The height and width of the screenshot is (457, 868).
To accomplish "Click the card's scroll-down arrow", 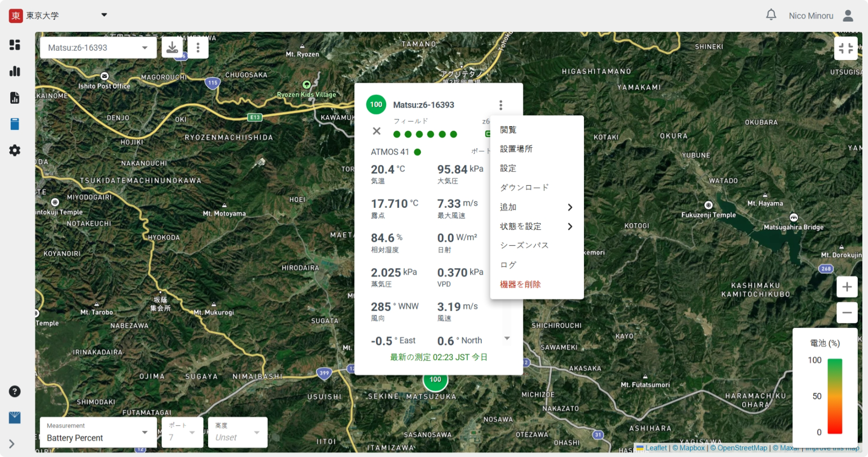I will click(507, 339).
